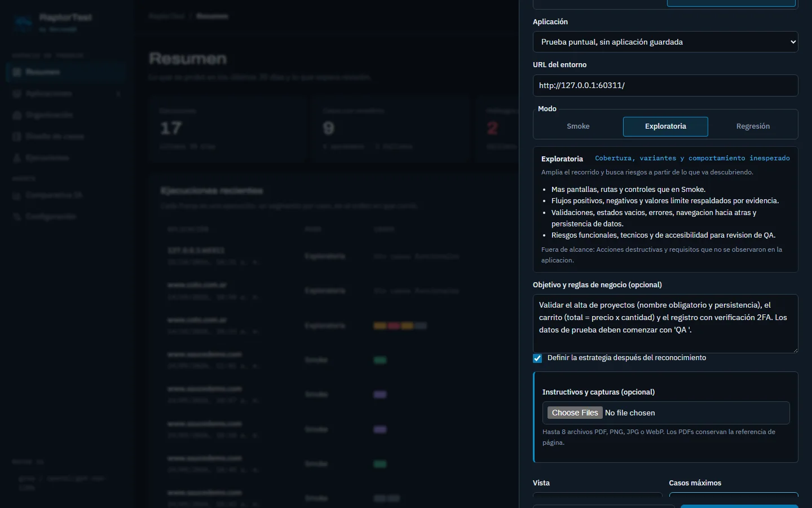Focus the Objetivo y reglas de negocio textarea

[x=665, y=323]
